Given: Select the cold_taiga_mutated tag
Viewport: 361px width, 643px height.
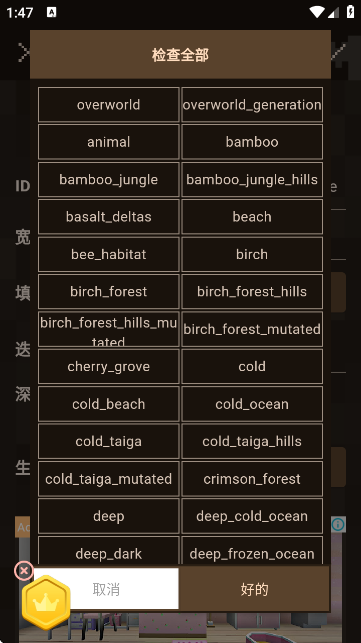Looking at the screenshot, I should 109,479.
